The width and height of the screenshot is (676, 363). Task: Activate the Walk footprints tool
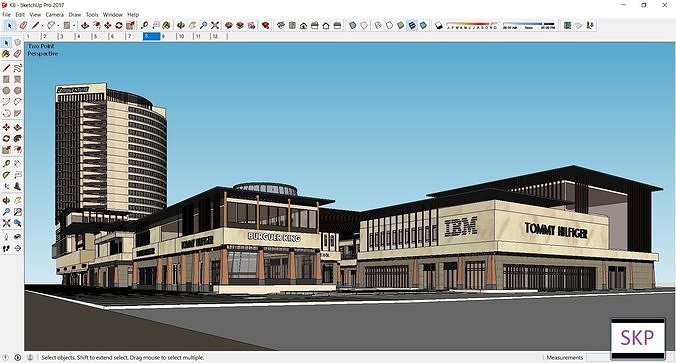coord(6,248)
